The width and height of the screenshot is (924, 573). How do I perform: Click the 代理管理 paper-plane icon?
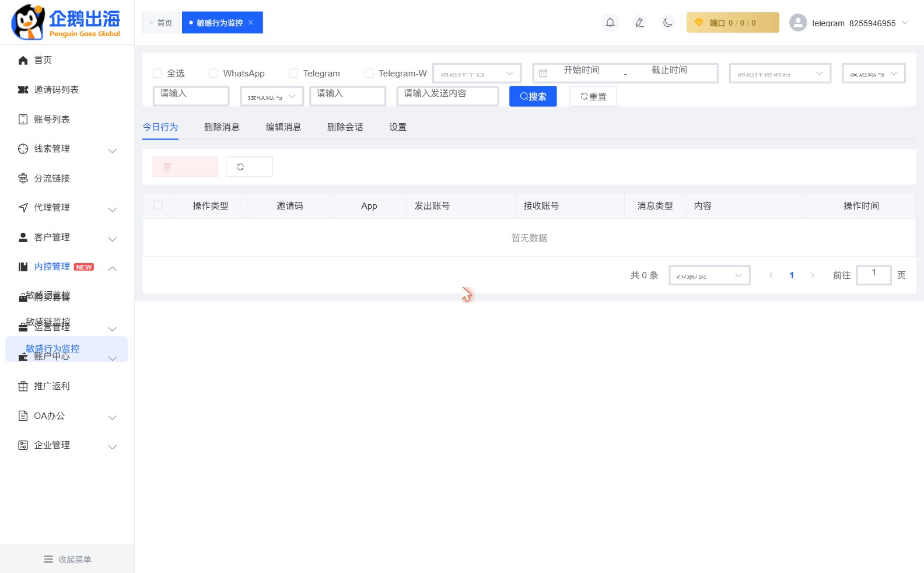pyautogui.click(x=23, y=208)
